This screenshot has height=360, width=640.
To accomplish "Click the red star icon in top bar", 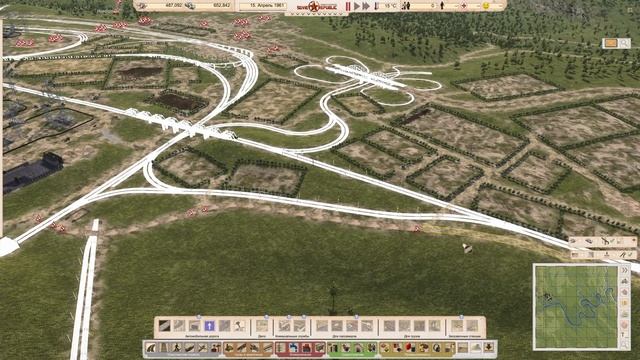I will pyautogui.click(x=464, y=6).
